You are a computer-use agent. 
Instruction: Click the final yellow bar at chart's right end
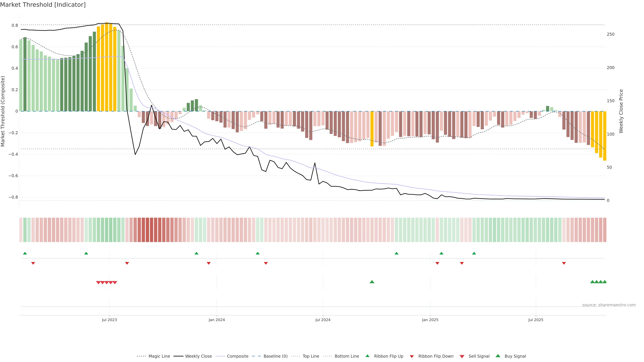point(604,136)
